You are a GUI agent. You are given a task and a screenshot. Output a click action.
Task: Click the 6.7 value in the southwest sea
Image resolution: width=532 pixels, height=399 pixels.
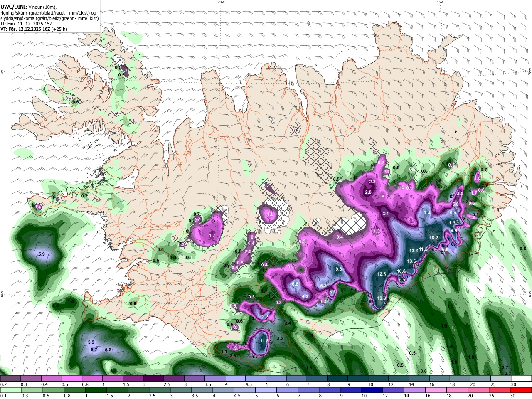tap(94, 350)
